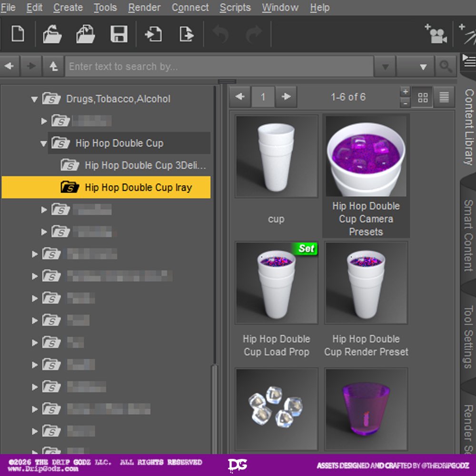Click the Open file folder icon

[x=52, y=34]
